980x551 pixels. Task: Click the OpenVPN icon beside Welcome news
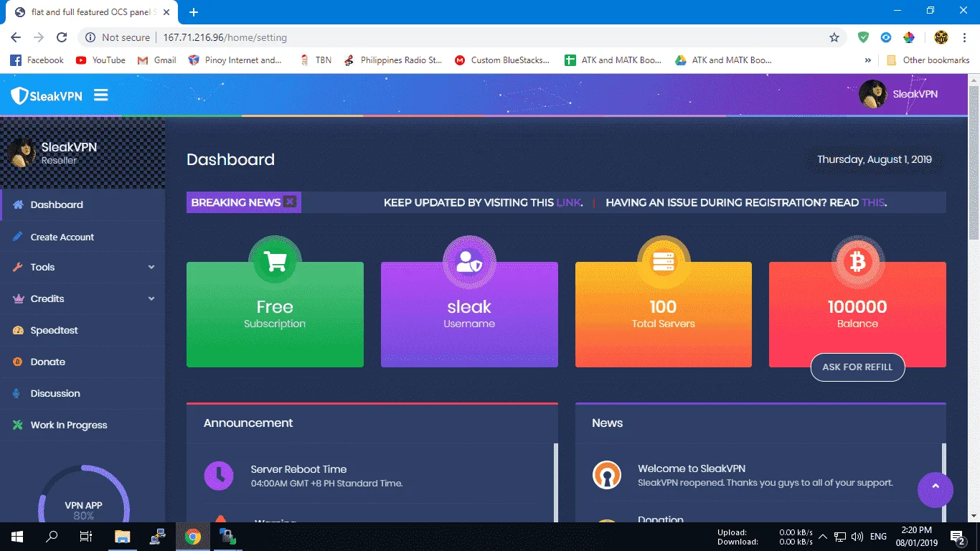tap(606, 475)
